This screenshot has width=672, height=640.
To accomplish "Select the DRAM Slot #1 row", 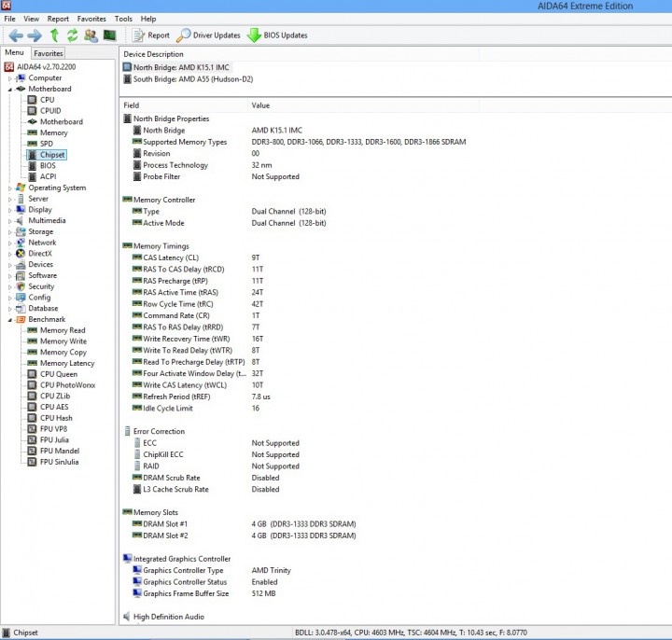I will coord(244,524).
